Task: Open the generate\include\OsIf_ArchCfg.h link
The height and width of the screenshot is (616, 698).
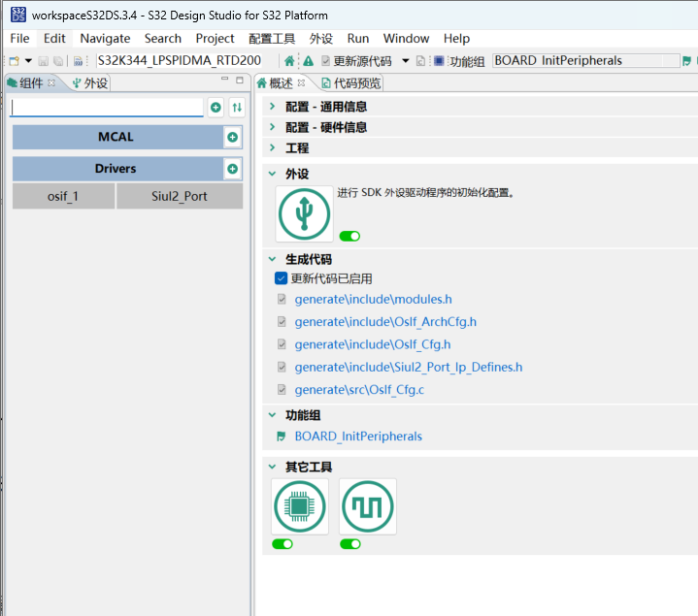Action: pos(385,322)
